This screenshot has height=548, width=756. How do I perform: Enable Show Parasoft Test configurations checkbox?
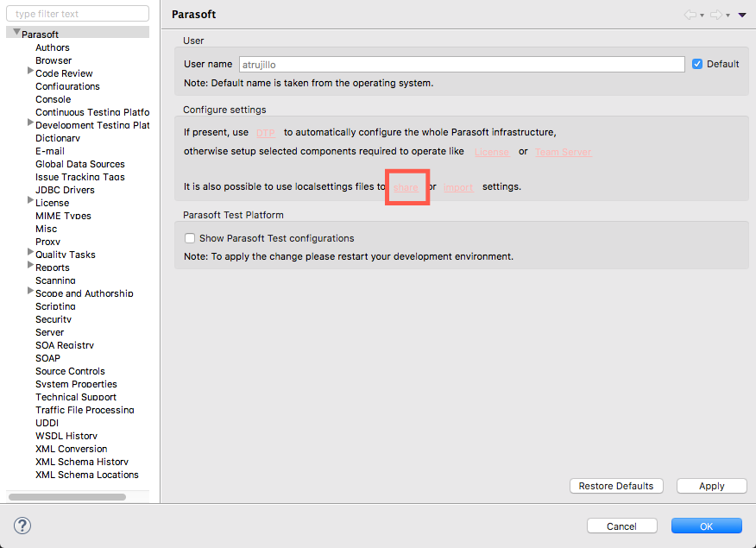coord(190,238)
